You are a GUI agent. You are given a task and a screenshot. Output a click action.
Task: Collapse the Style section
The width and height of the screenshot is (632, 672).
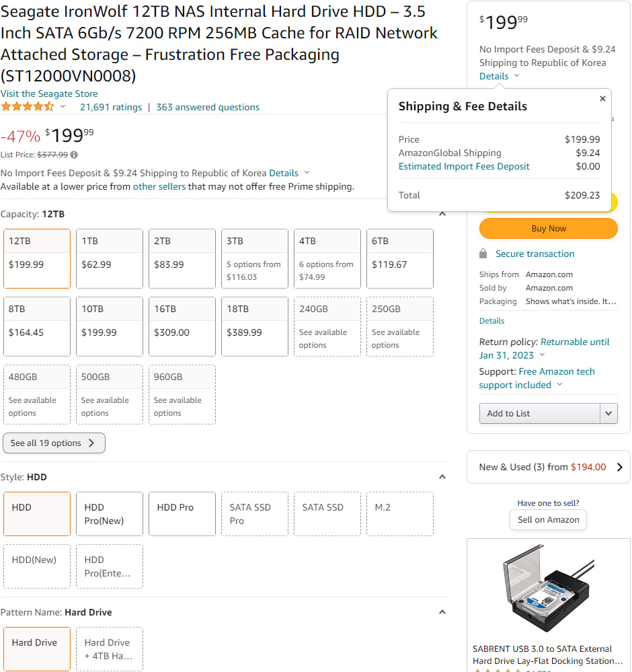[x=442, y=477]
